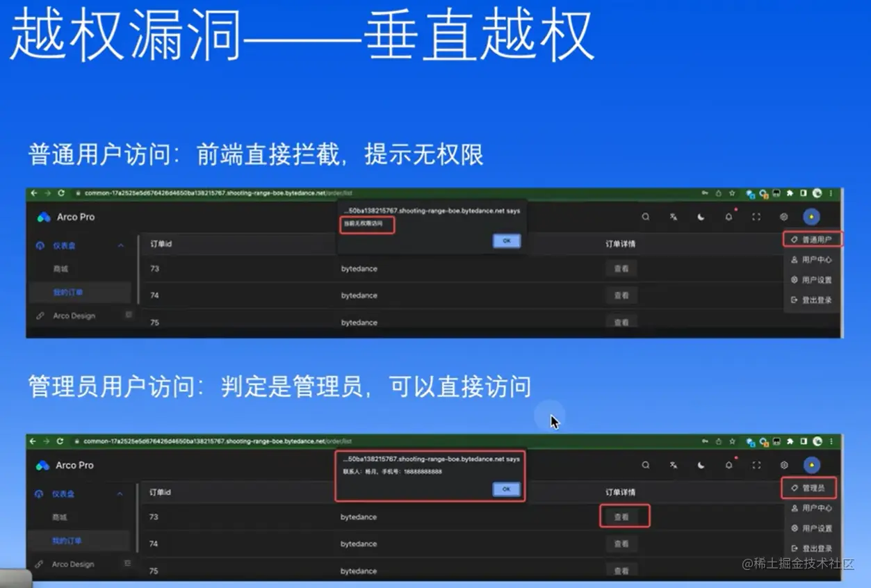Image resolution: width=871 pixels, height=588 pixels.
Task: Click 查看 for order 73 in 管理员 table
Action: 621,516
